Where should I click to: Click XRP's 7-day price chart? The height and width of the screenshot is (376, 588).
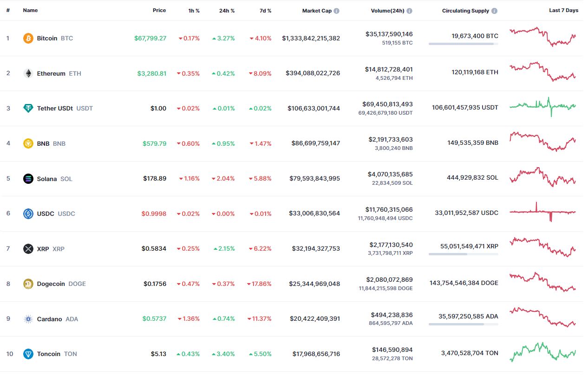click(x=542, y=247)
